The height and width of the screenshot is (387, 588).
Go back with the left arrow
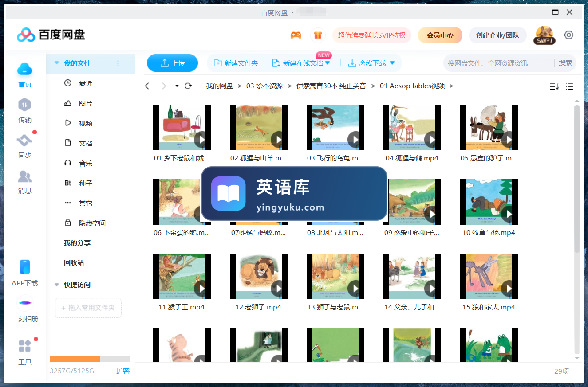147,86
